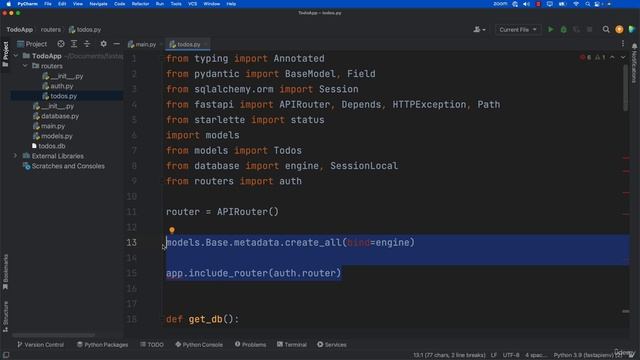
Task: Open the Refactor menu
Action: (x=140, y=4)
